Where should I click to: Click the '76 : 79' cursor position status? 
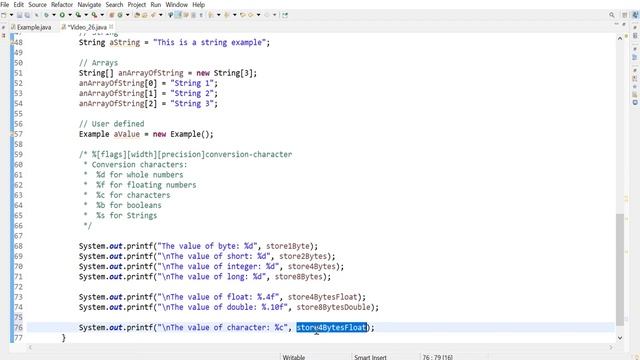coord(437,357)
